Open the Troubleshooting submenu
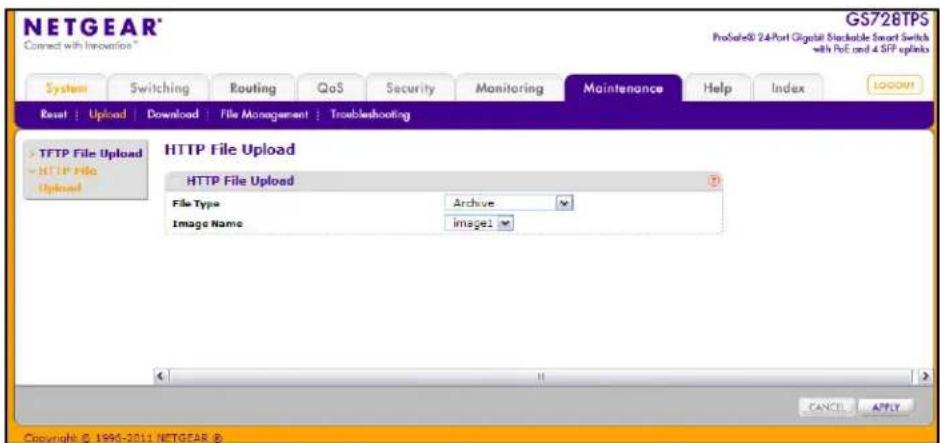The width and height of the screenshot is (940, 443). pos(370,114)
